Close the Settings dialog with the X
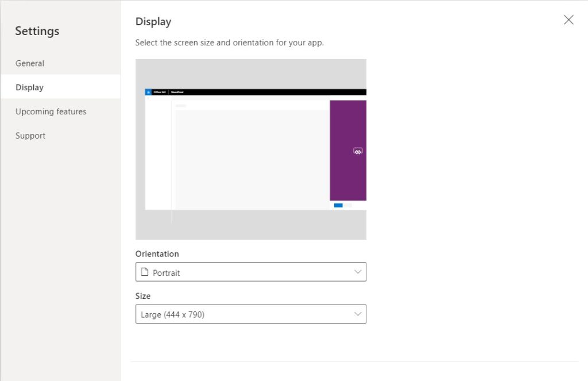The width and height of the screenshot is (588, 381). coord(568,20)
